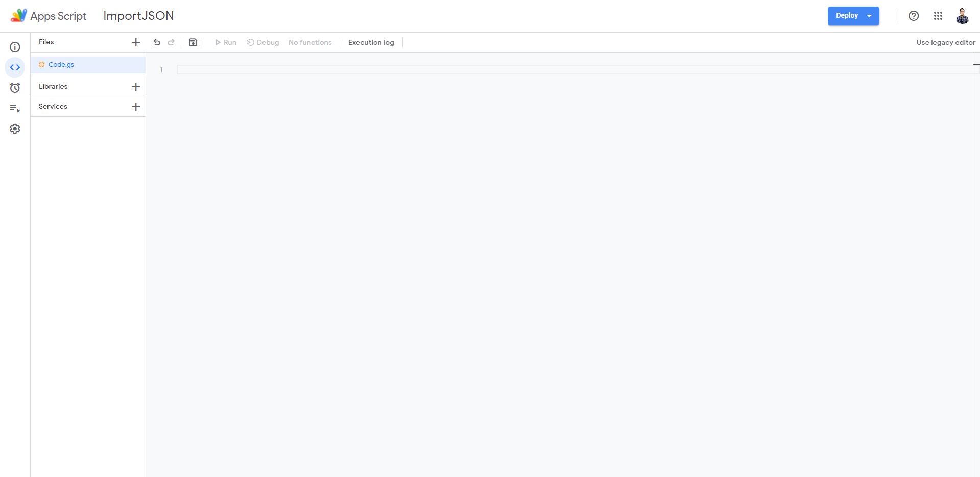Save the project
980x477 pixels.
(193, 42)
